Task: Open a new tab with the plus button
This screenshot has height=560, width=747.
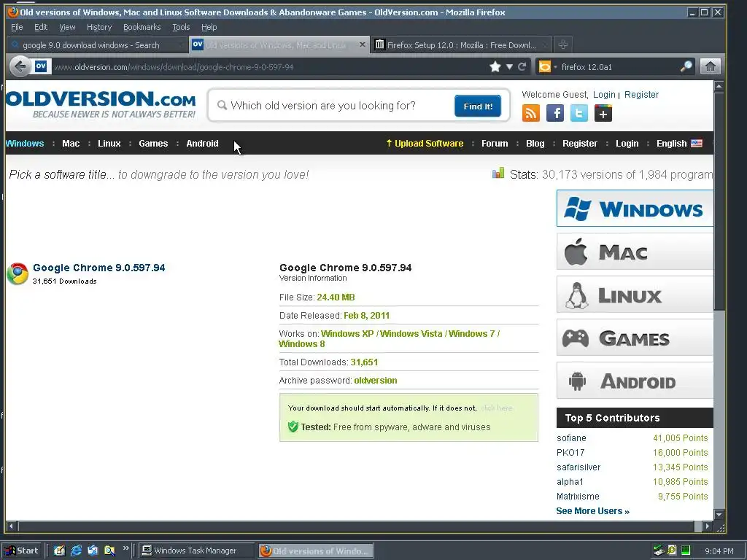Action: pyautogui.click(x=563, y=44)
